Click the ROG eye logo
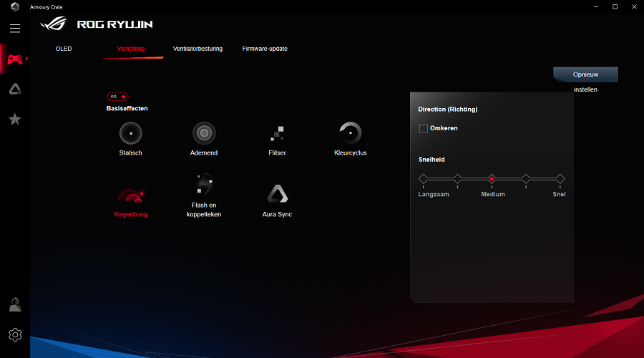Viewport: 644px width, 358px height. point(54,24)
